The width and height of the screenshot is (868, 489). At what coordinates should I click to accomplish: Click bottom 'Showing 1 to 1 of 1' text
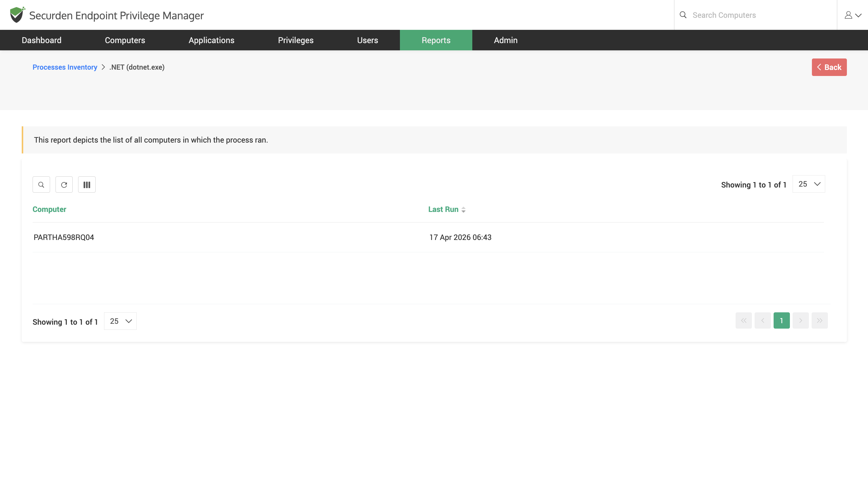(65, 322)
